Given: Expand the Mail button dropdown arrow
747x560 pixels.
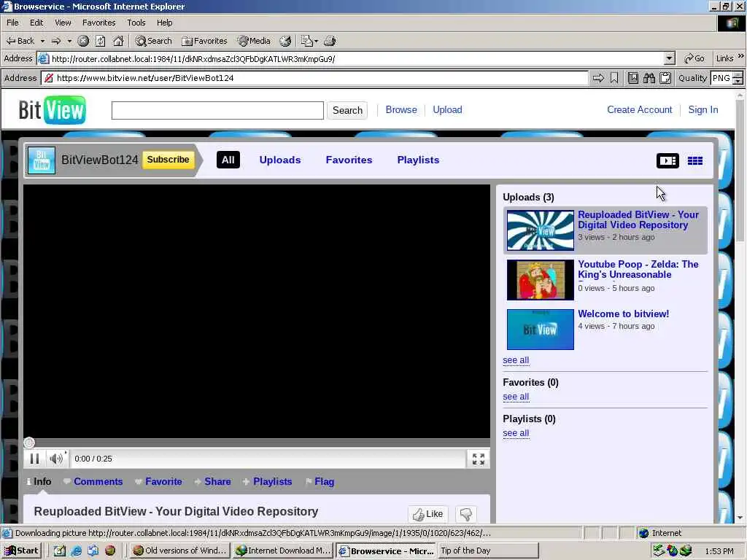Looking at the screenshot, I should coord(316,41).
